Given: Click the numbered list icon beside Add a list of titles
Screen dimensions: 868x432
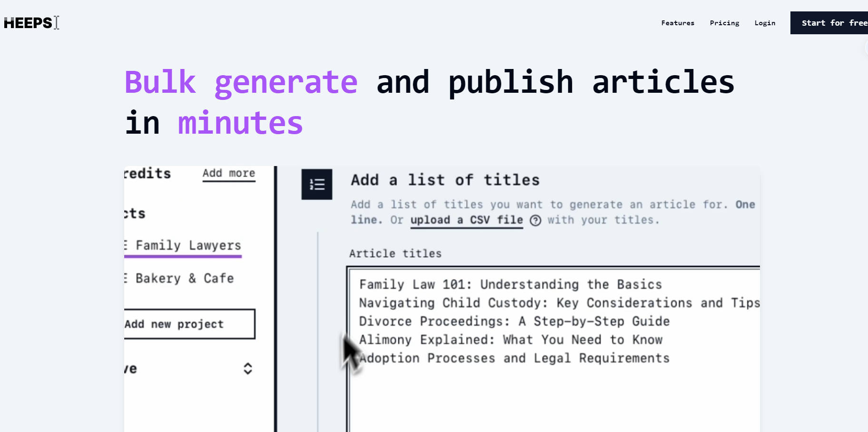Looking at the screenshot, I should (317, 185).
